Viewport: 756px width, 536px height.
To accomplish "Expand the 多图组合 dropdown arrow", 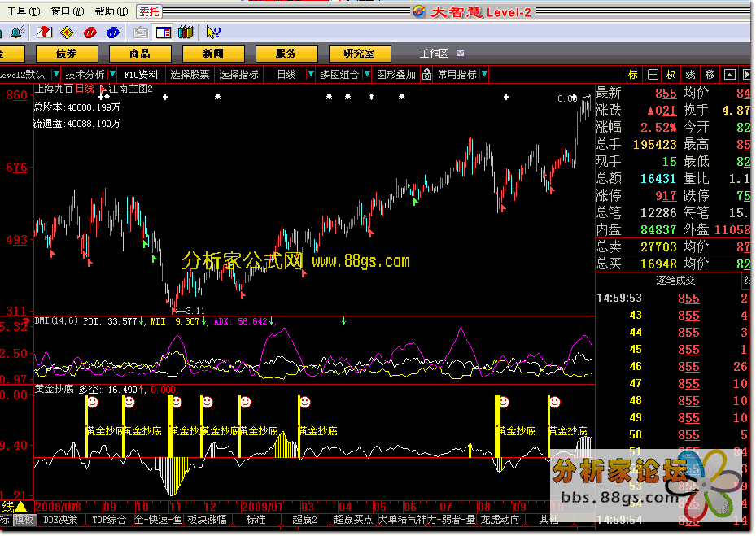I will (367, 74).
